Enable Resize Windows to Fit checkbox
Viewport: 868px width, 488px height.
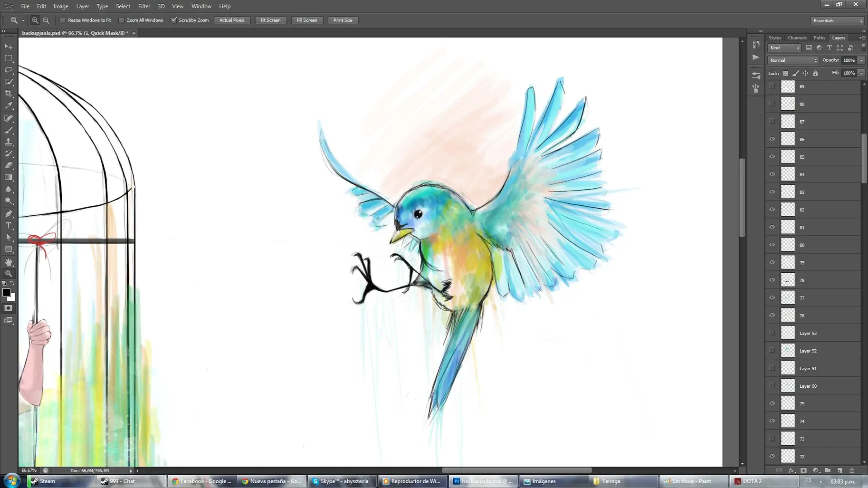click(63, 20)
